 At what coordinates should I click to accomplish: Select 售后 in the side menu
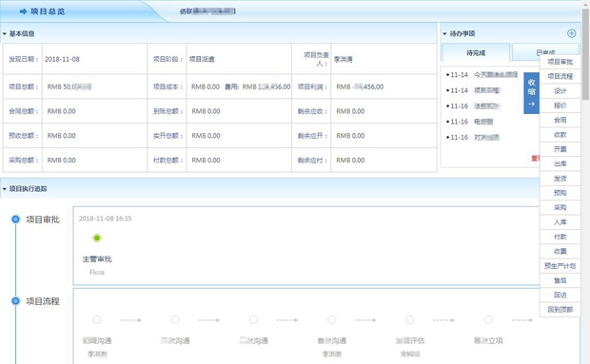coord(560,280)
